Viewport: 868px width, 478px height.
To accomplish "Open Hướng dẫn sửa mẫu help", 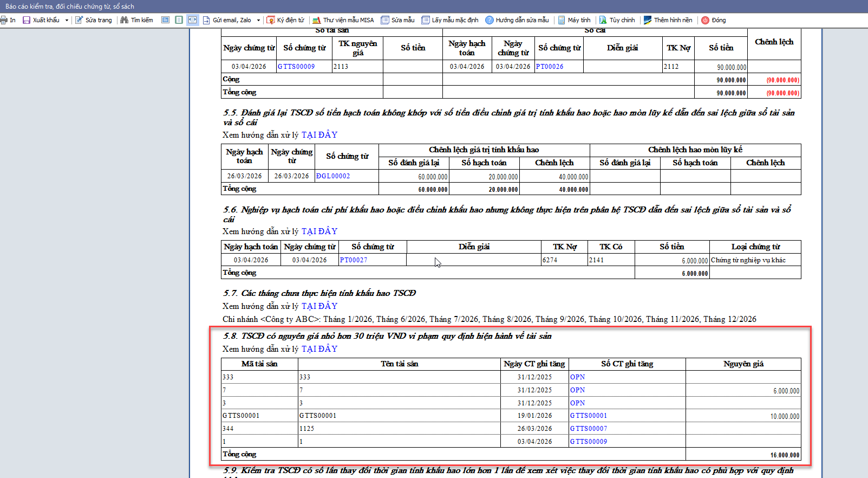I will coord(517,20).
